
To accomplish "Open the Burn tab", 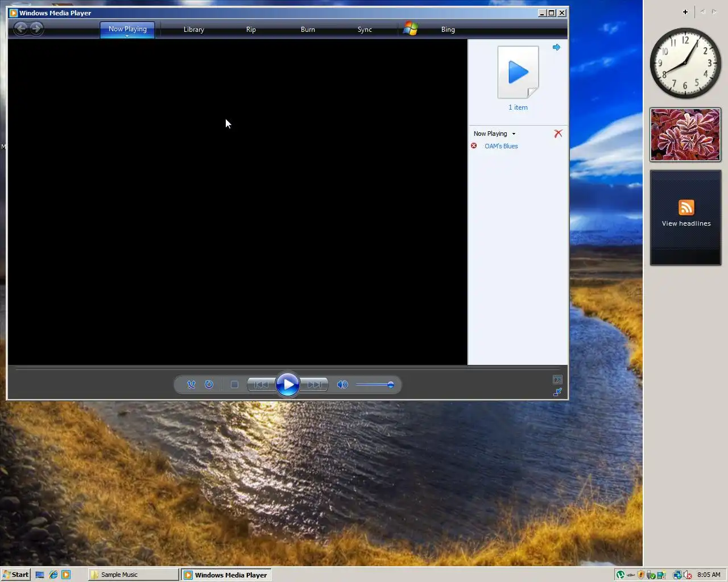I will tap(308, 30).
